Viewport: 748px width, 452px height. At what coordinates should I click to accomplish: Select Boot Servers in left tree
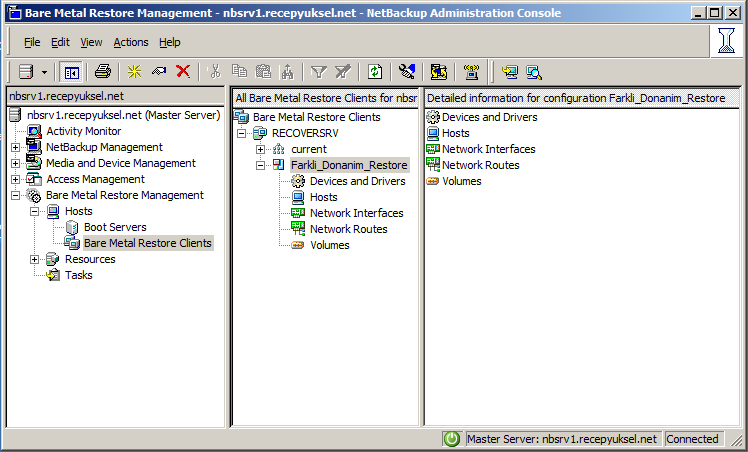(115, 227)
